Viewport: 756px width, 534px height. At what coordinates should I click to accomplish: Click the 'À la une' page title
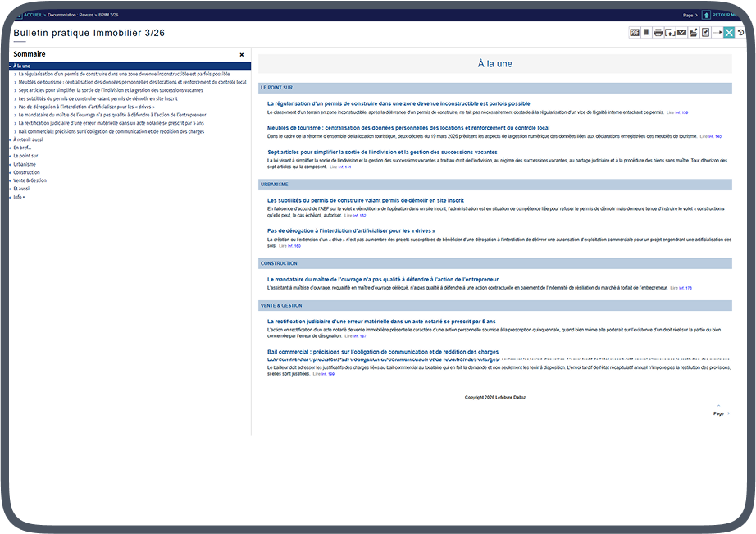(494, 64)
